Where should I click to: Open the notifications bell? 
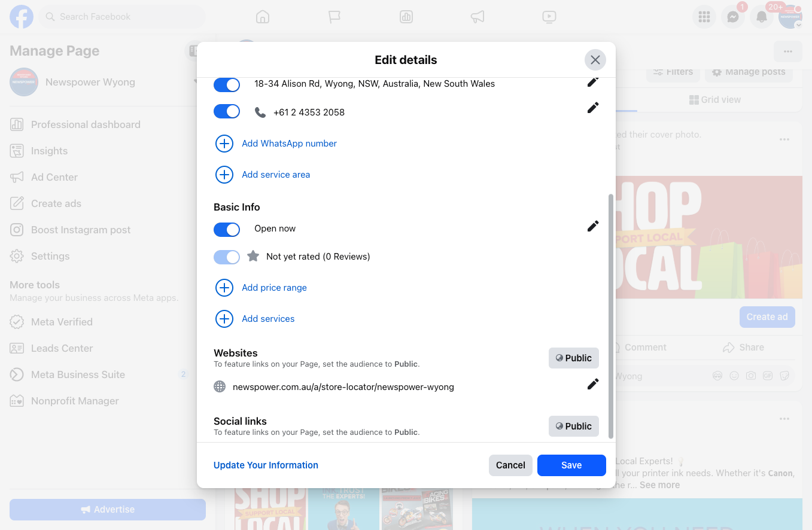click(x=762, y=17)
